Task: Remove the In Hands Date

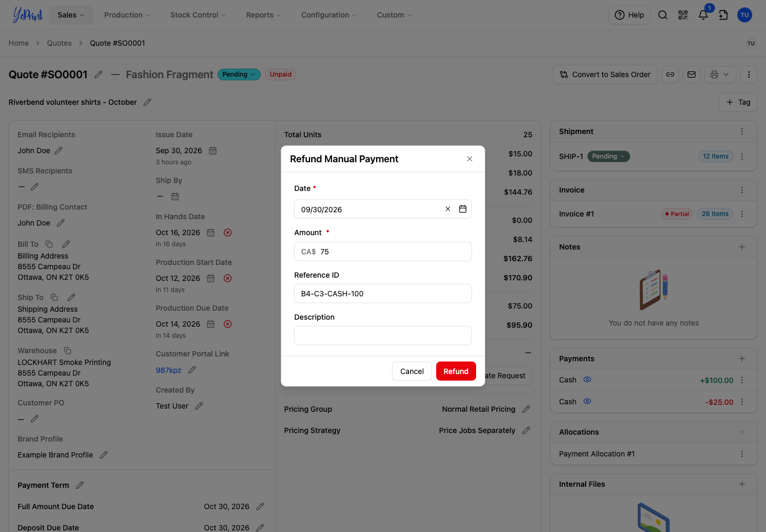Action: click(x=228, y=232)
